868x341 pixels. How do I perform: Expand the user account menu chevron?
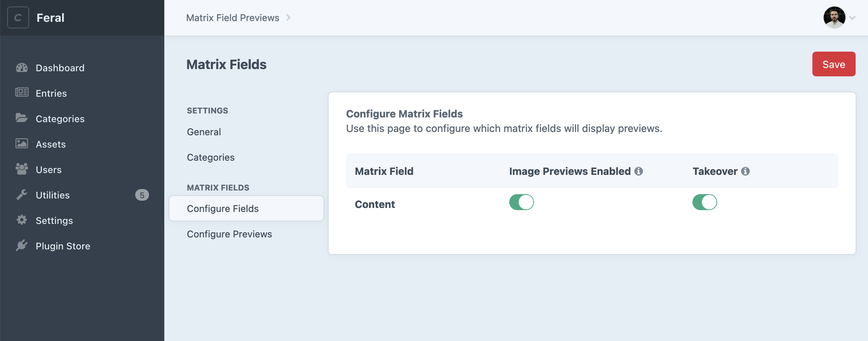pos(852,18)
